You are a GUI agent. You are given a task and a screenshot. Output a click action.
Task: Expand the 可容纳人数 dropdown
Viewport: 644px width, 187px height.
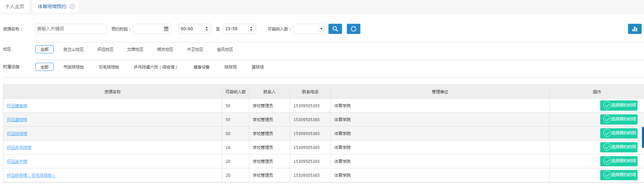pos(321,29)
